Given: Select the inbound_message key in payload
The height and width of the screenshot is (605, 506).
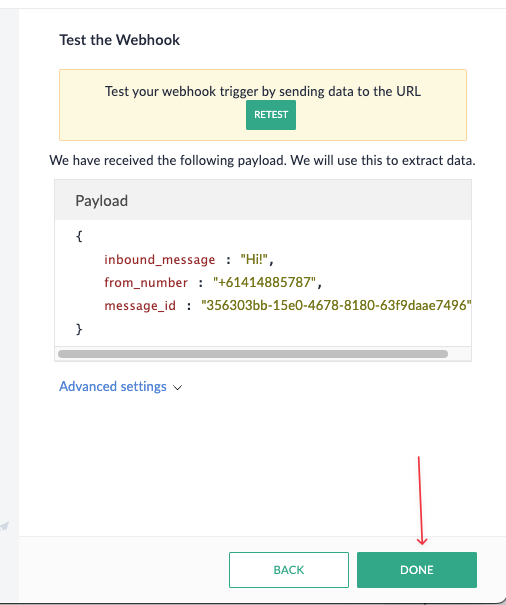Looking at the screenshot, I should click(159, 259).
